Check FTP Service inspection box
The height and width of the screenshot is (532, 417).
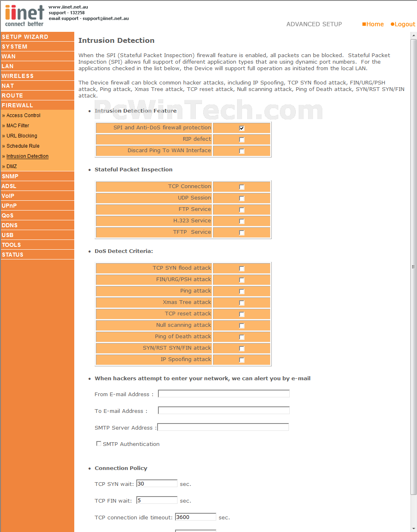coord(242,210)
